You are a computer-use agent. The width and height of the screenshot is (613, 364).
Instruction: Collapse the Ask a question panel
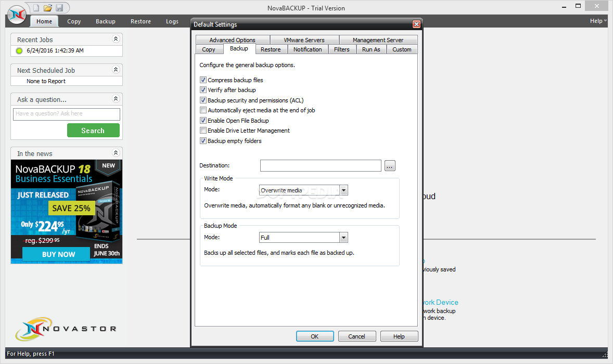[x=116, y=99]
